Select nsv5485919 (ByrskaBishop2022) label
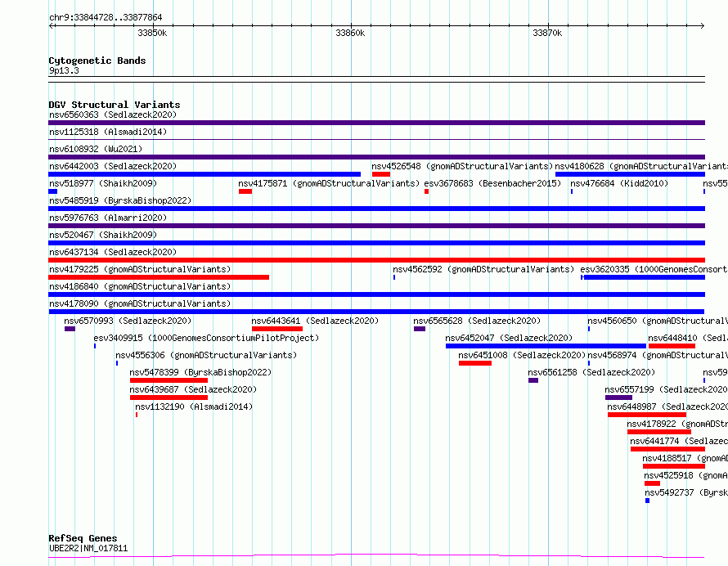This screenshot has width=728, height=566. [x=120, y=200]
